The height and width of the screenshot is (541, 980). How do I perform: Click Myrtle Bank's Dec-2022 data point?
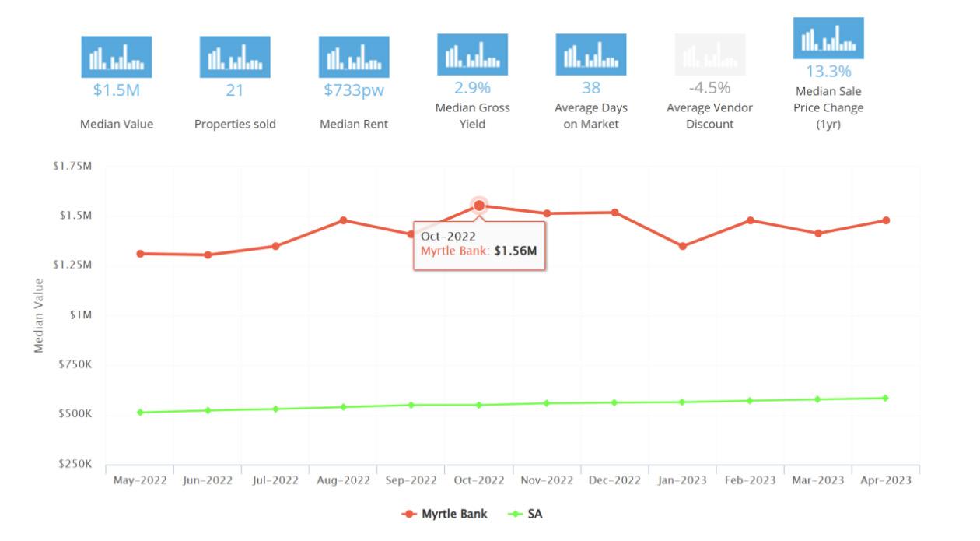(614, 212)
